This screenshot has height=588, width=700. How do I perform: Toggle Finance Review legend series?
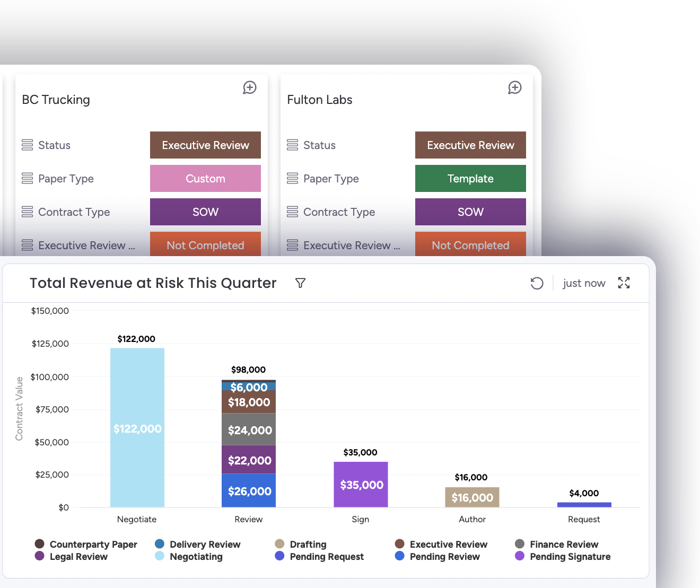[557, 545]
